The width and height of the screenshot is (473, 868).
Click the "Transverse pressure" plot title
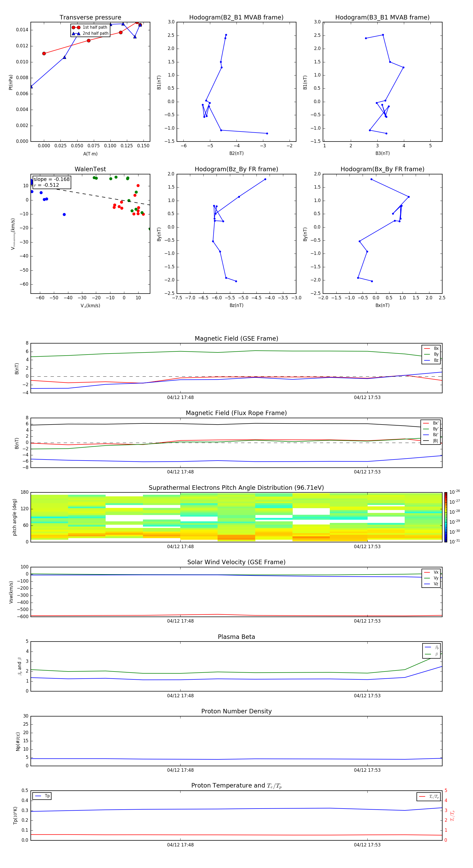pos(90,18)
